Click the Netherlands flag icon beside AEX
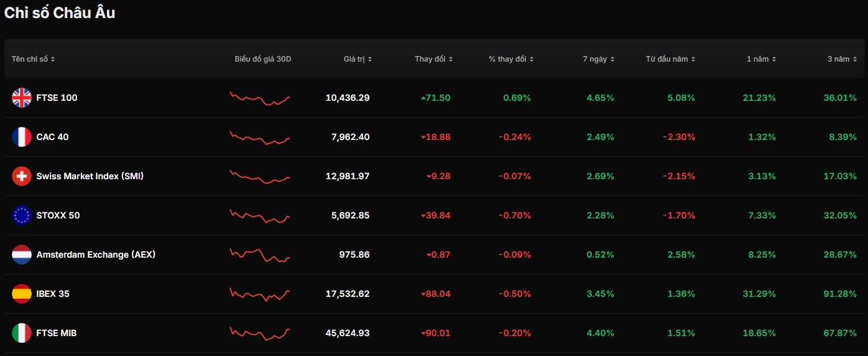The width and height of the screenshot is (868, 356). [x=22, y=255]
